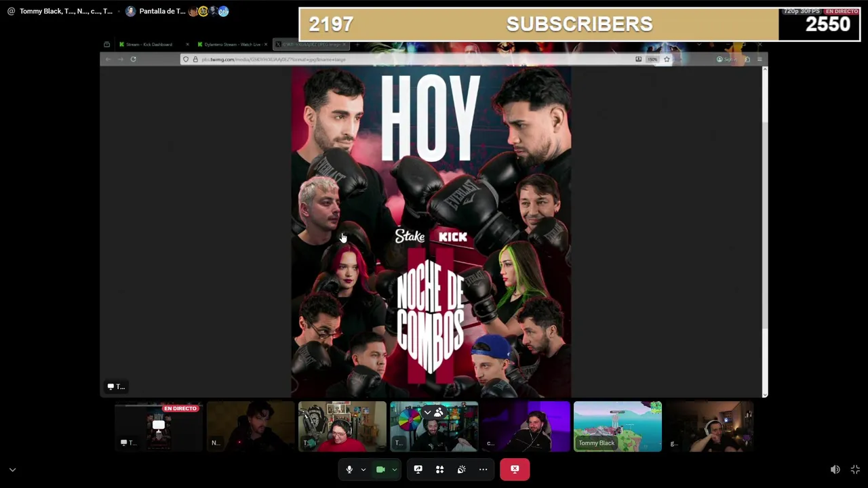This screenshot has width=868, height=488.
Task: Go back in the shared browser
Action: [108, 59]
